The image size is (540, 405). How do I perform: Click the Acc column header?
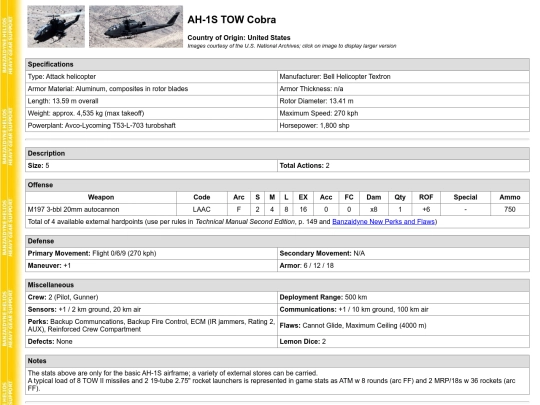[x=326, y=197]
